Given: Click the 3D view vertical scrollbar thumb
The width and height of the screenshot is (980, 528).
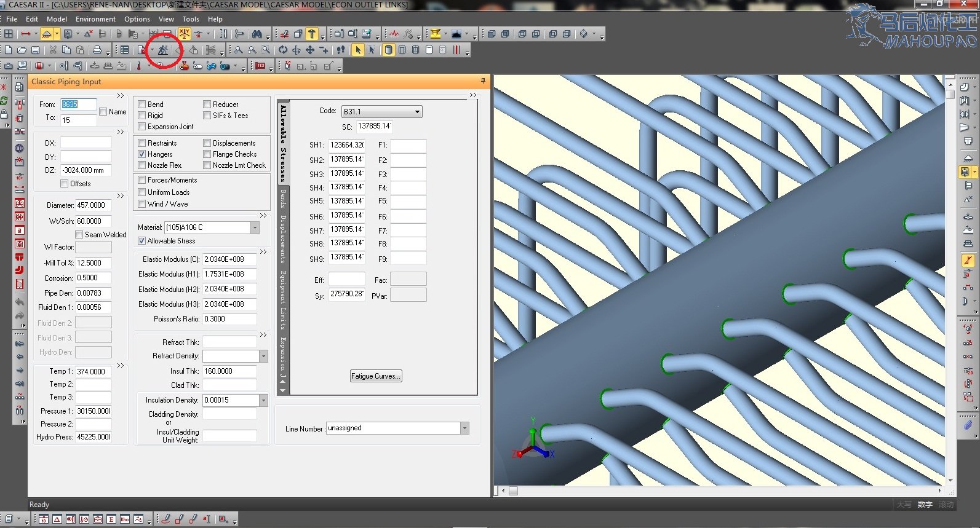Looking at the screenshot, I should (x=950, y=94).
